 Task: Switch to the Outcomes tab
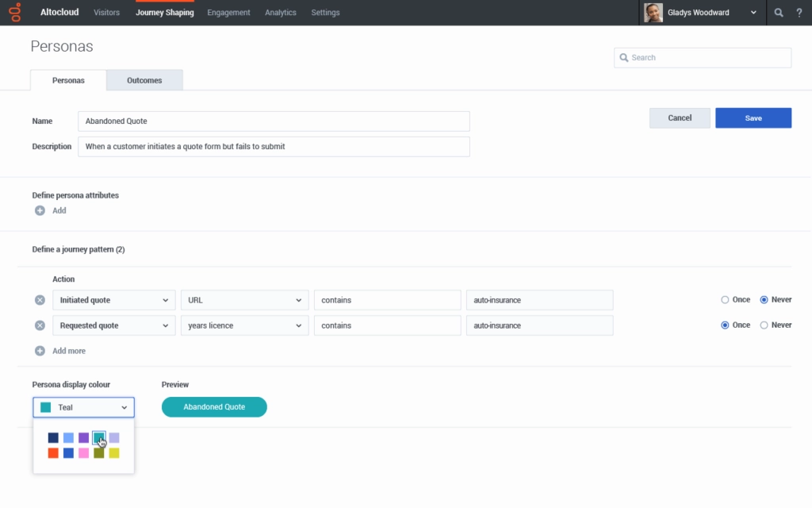coord(144,80)
